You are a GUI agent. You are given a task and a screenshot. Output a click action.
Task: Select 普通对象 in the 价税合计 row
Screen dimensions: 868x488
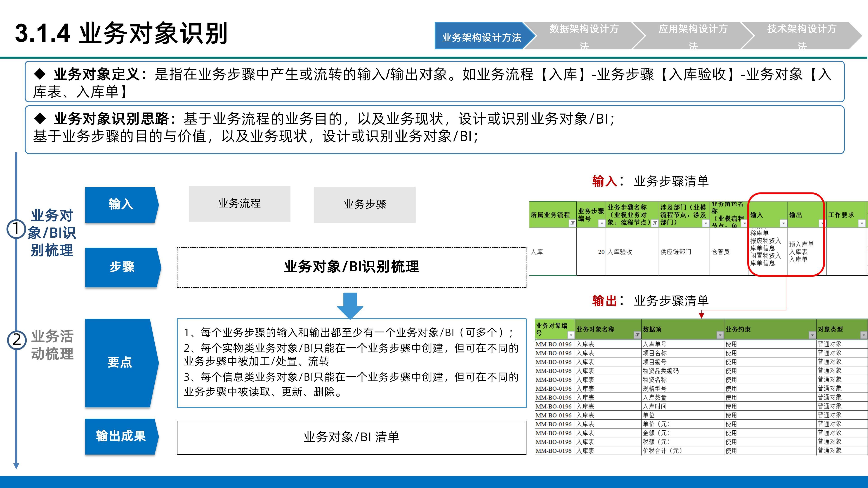click(842, 451)
